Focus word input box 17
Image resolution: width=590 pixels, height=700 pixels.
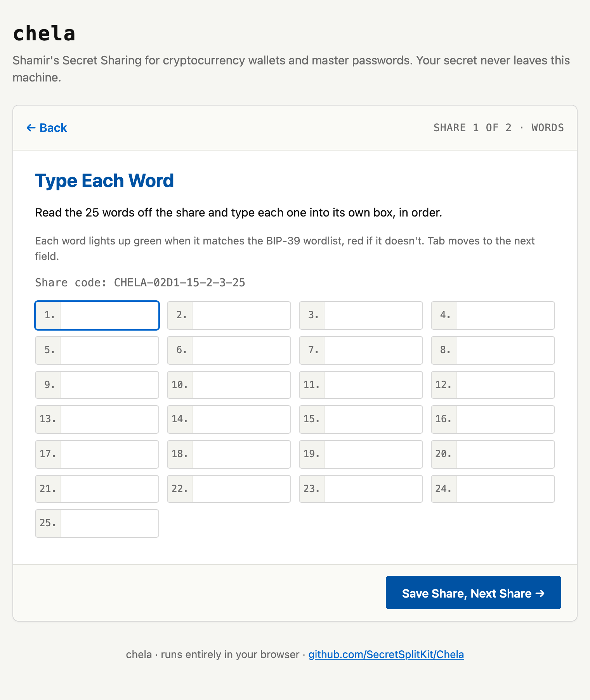tap(110, 454)
